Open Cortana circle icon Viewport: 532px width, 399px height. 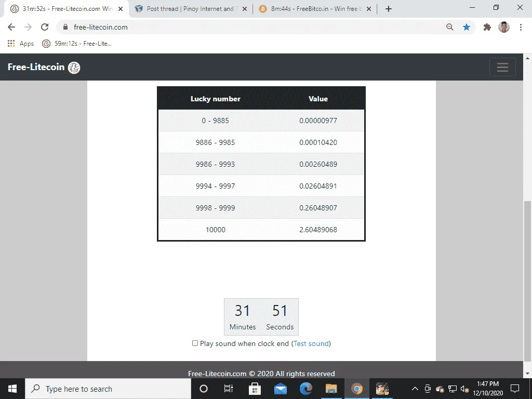pos(204,389)
